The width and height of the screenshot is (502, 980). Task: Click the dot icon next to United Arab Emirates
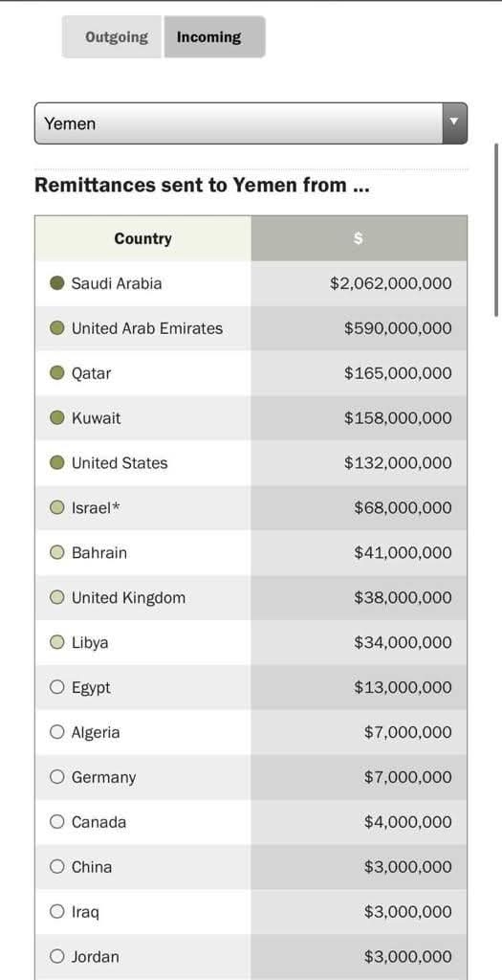click(x=56, y=328)
